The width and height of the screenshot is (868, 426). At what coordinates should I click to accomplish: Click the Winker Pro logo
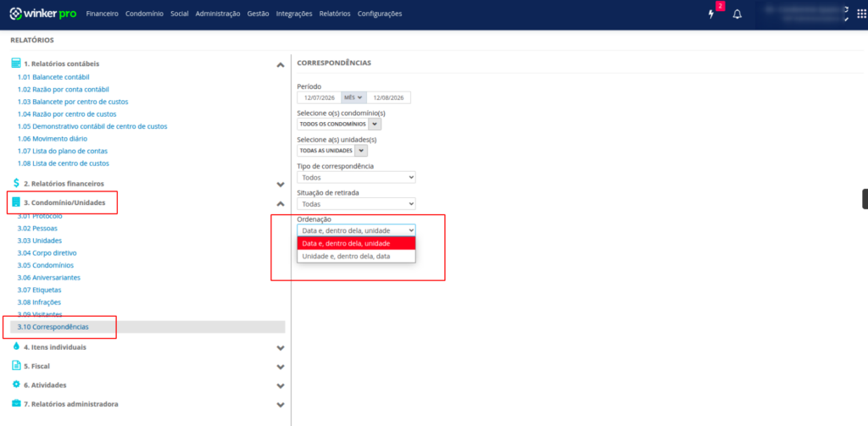43,14
